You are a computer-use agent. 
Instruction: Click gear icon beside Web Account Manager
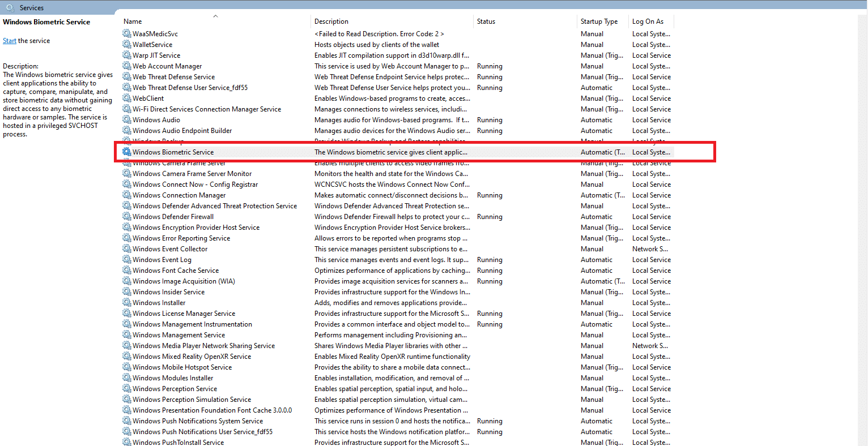coord(127,66)
